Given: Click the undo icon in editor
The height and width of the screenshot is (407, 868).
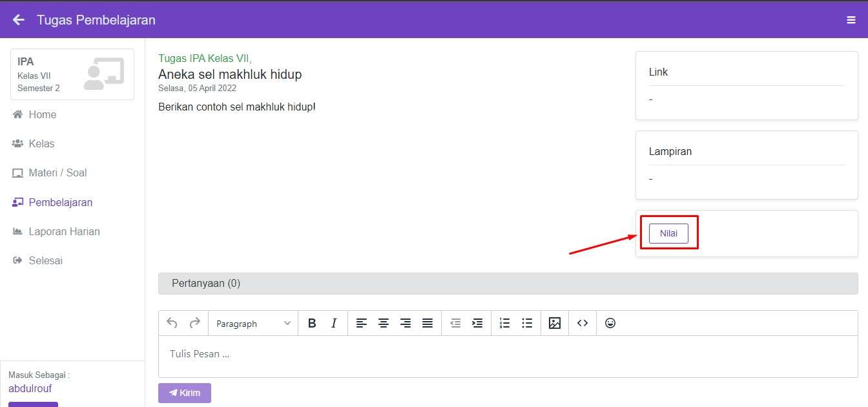Looking at the screenshot, I should [172, 323].
